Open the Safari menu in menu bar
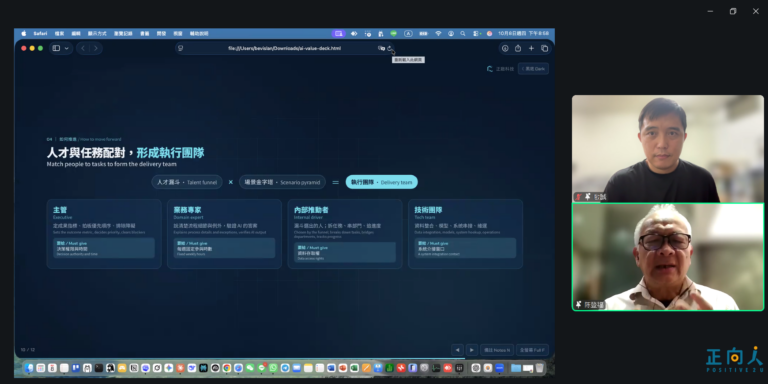 40,33
